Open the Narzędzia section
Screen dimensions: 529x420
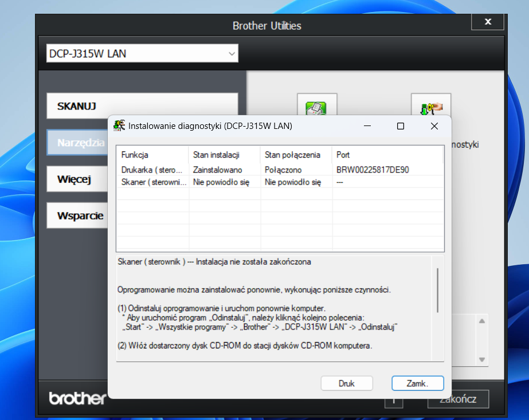(77, 142)
